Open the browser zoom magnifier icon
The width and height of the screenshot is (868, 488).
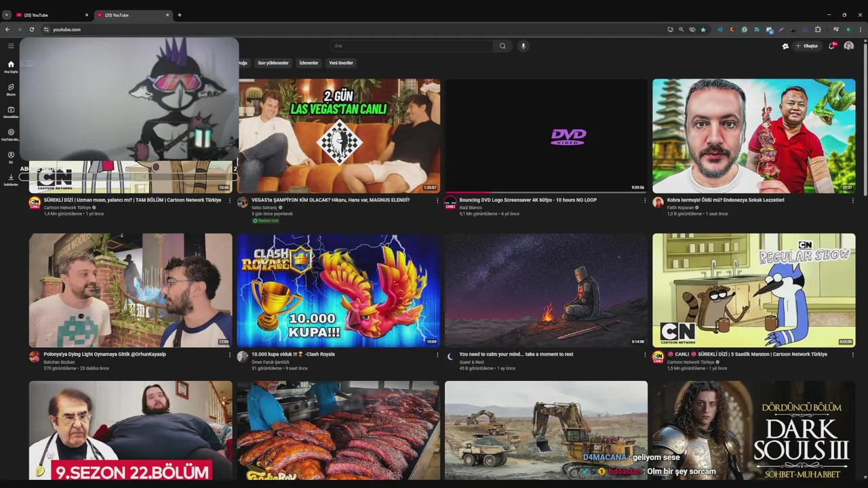[682, 29]
